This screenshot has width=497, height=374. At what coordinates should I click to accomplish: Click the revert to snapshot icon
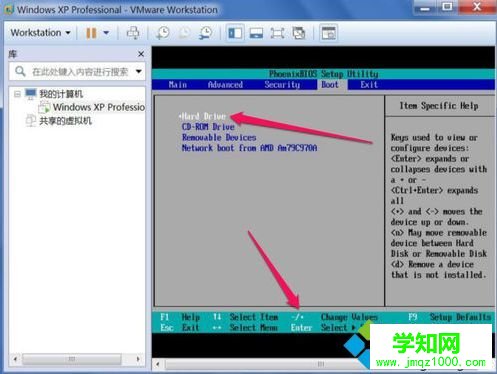(x=185, y=33)
